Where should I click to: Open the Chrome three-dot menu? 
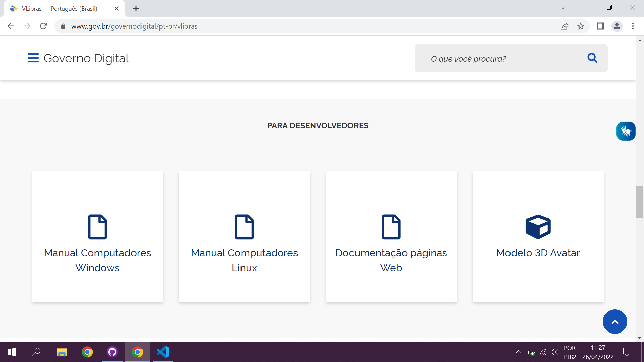tap(633, 26)
